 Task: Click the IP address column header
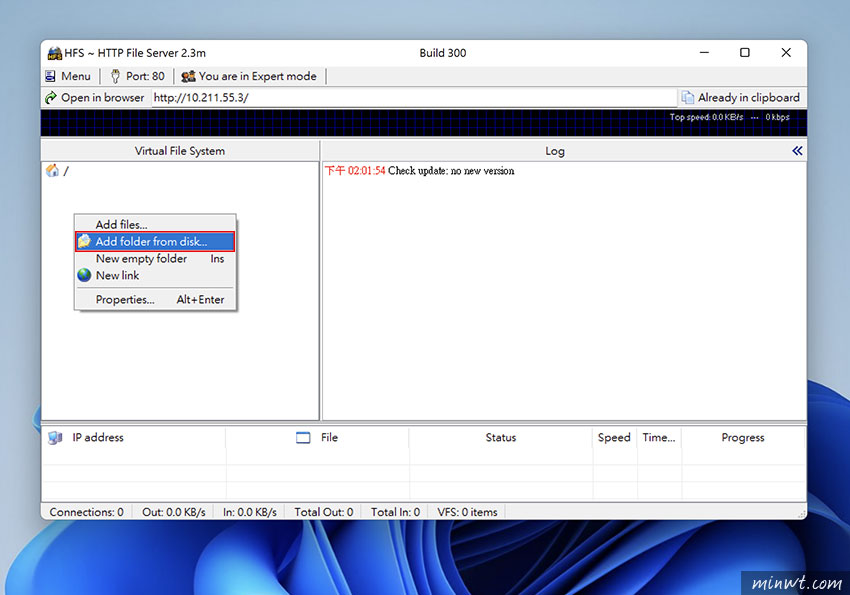[x=133, y=438]
